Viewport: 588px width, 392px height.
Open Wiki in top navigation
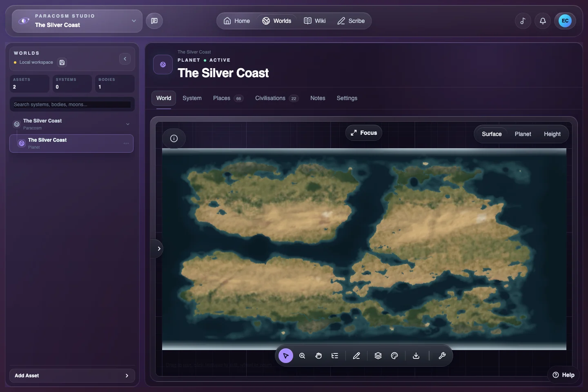click(315, 21)
